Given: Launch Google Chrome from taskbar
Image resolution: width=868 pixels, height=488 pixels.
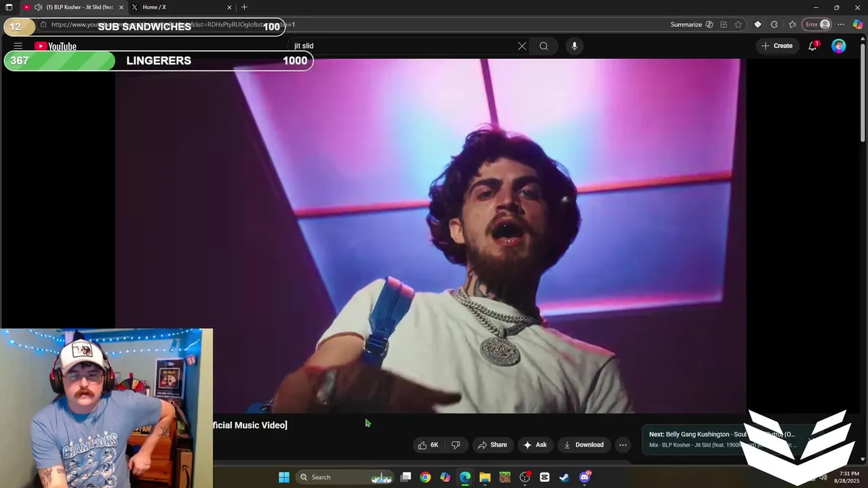Looking at the screenshot, I should coord(425,477).
